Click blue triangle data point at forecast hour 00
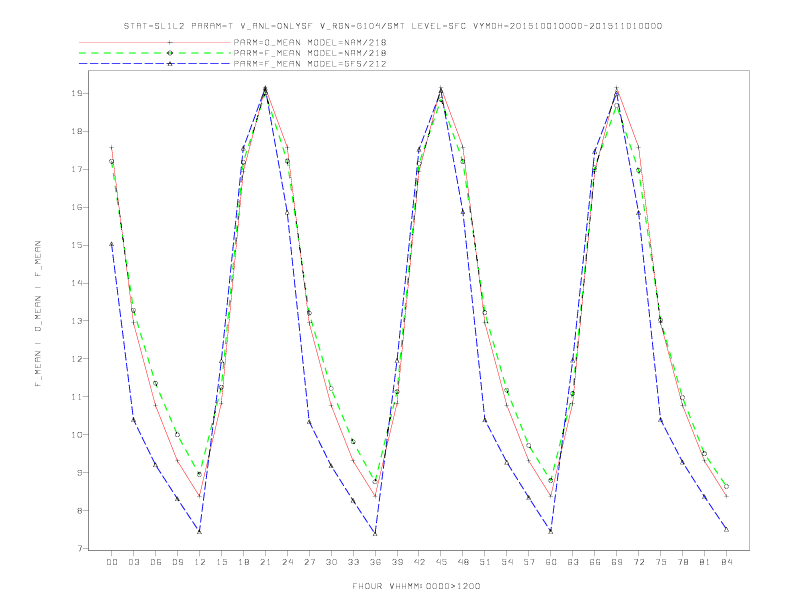 112,244
